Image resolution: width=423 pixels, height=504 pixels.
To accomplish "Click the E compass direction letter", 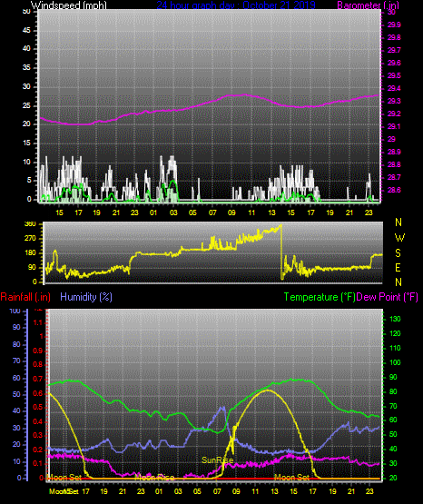I will [398, 268].
